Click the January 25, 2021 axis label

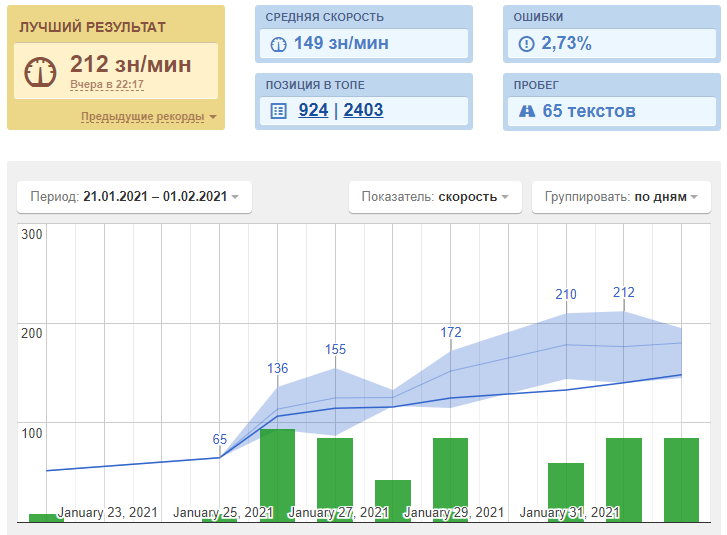(223, 512)
